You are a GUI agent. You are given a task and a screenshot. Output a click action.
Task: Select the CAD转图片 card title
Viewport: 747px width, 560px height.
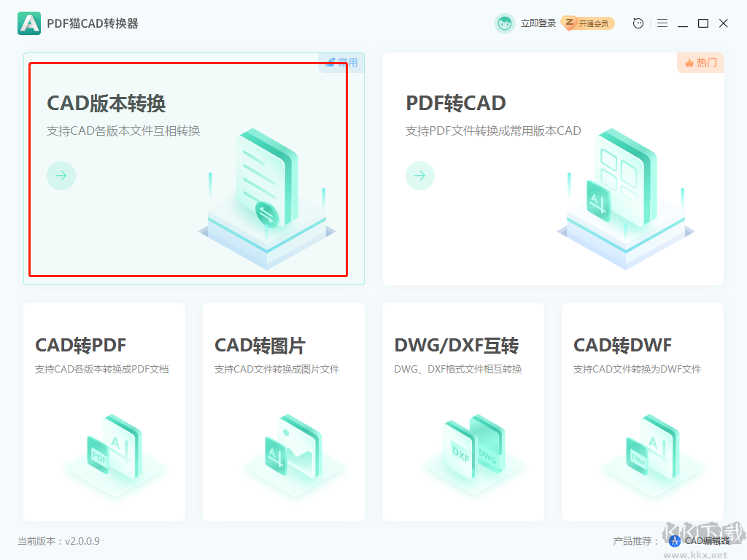tap(260, 345)
